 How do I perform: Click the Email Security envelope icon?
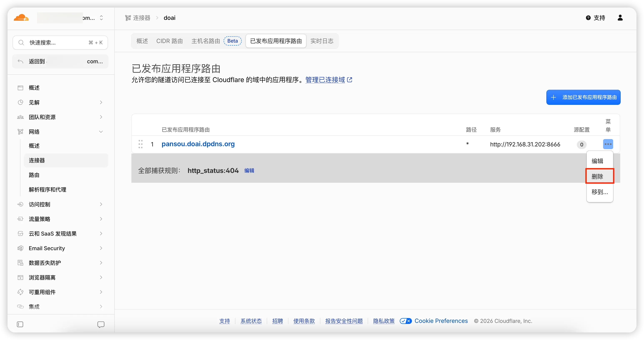(x=20, y=248)
